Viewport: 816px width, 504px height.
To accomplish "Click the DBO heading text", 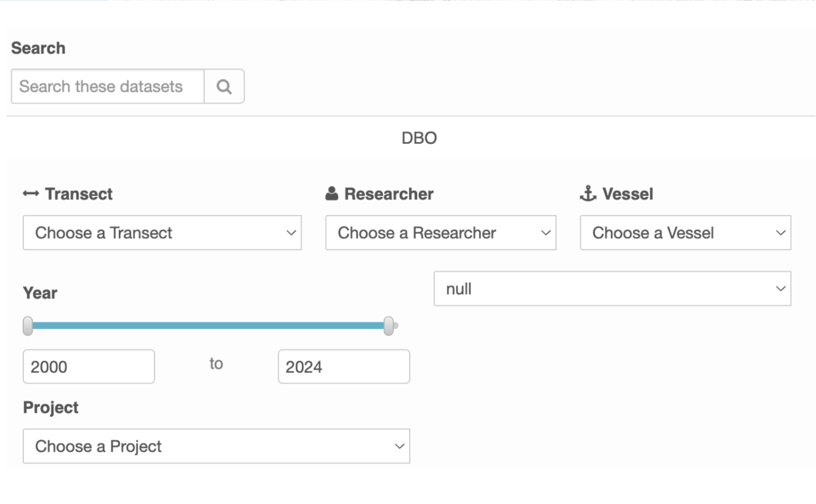I will pyautogui.click(x=419, y=138).
